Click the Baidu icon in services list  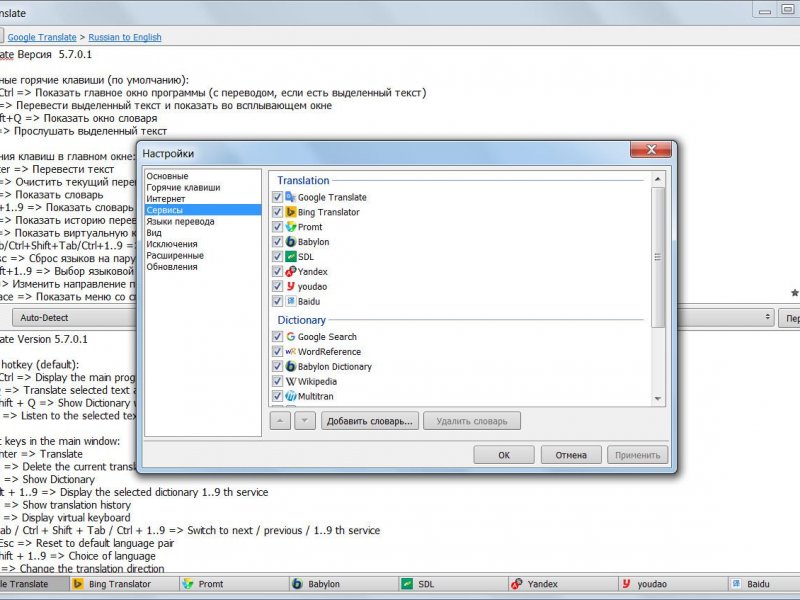click(291, 301)
